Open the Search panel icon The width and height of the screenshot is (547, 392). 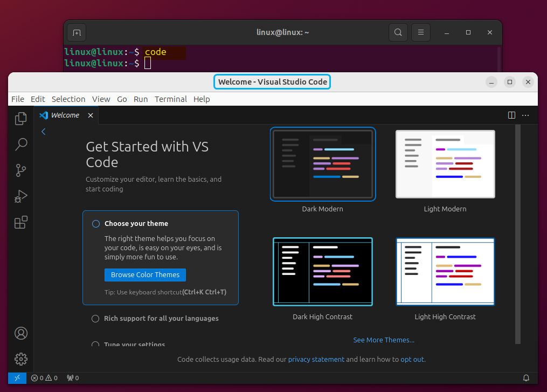click(x=20, y=145)
